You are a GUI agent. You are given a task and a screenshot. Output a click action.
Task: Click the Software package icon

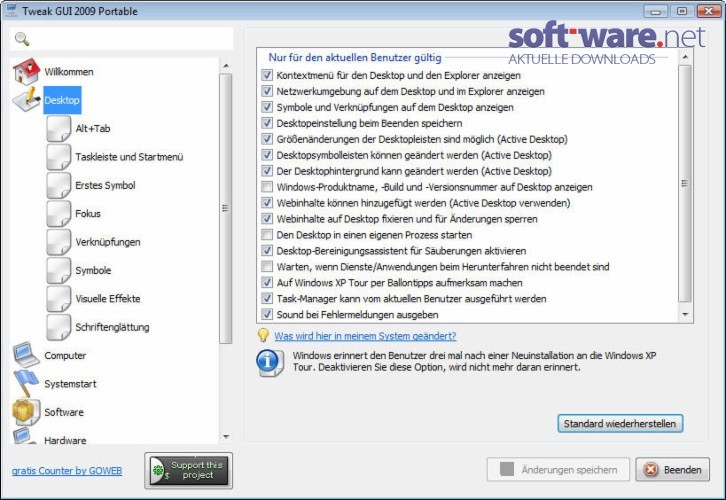tap(26, 412)
